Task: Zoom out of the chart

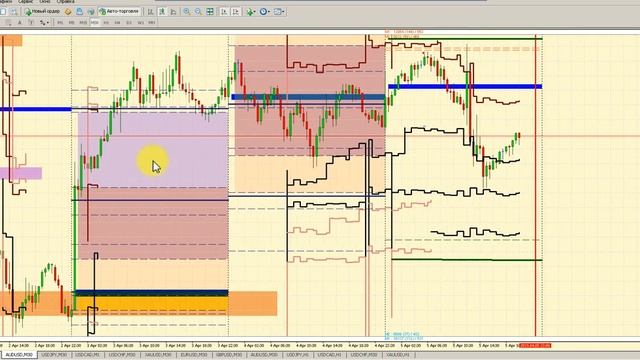Action: point(198,12)
